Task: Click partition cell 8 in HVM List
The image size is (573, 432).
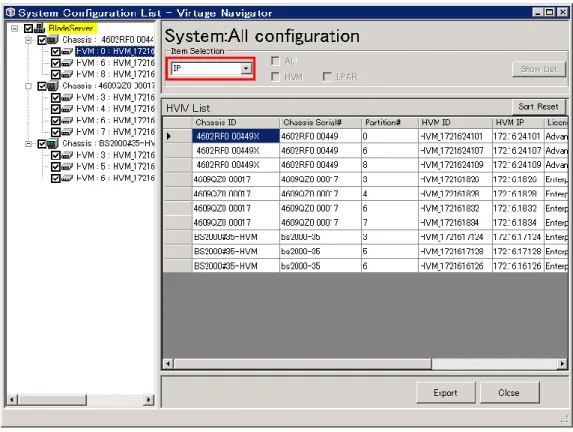Action: tap(390, 165)
